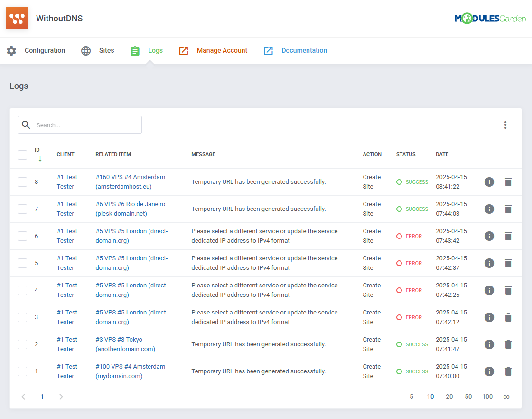Delete log ID 2 using trash icon
This screenshot has width=532, height=419.
[508, 344]
